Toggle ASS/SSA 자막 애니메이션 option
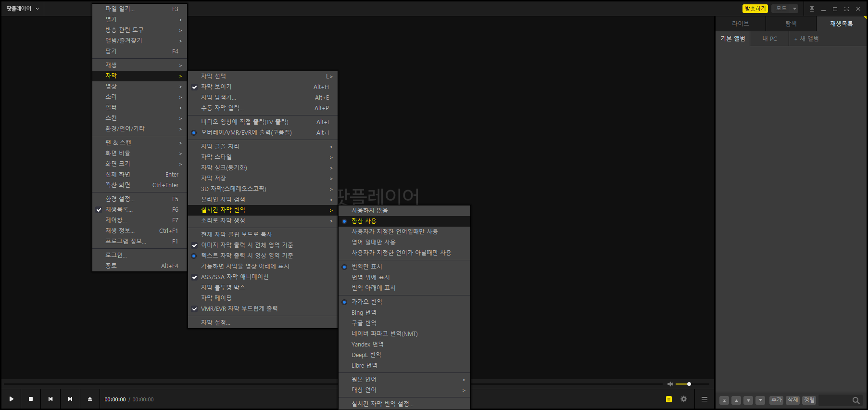This screenshot has height=410, width=868. [x=263, y=277]
